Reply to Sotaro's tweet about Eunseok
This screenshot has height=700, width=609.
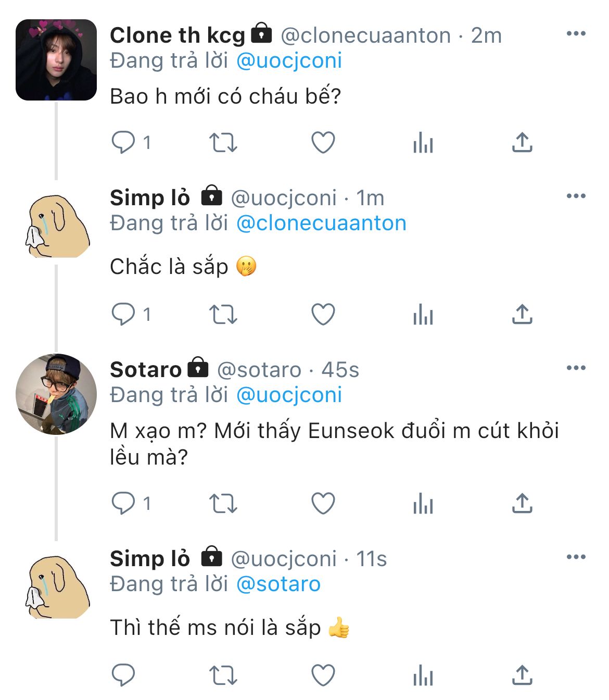coord(123,503)
